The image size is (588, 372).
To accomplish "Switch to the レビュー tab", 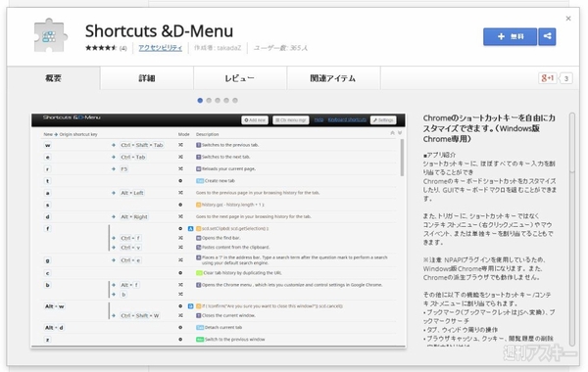I will pyautogui.click(x=240, y=78).
